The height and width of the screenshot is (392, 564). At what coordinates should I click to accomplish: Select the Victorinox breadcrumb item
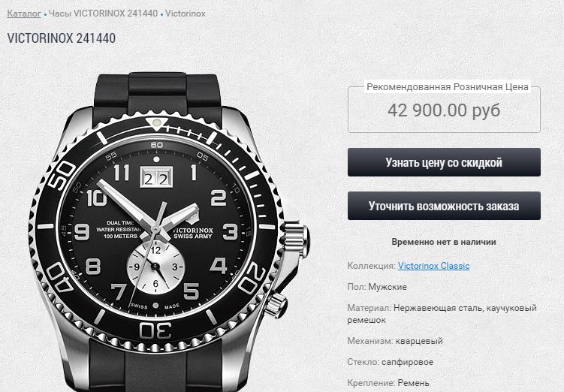(185, 14)
